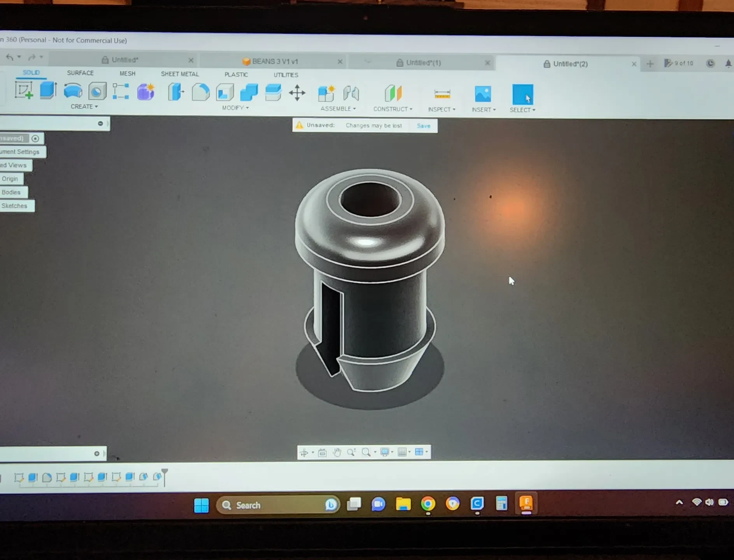734x560 pixels.
Task: Open the Measure tool
Action: click(x=442, y=94)
